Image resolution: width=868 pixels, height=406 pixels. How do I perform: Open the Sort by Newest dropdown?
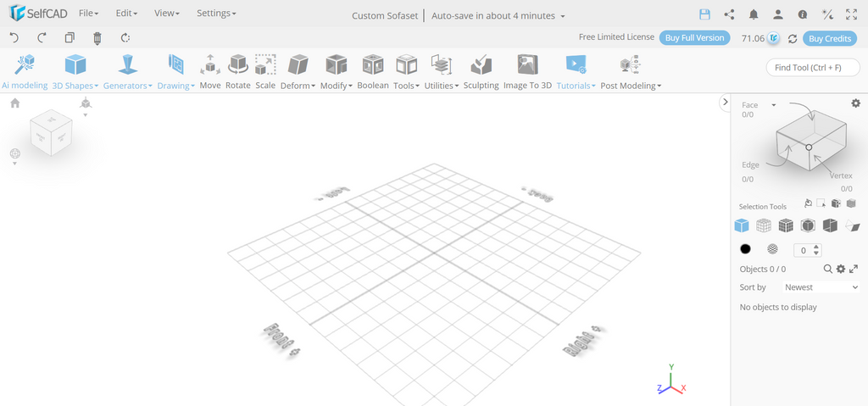(x=821, y=287)
